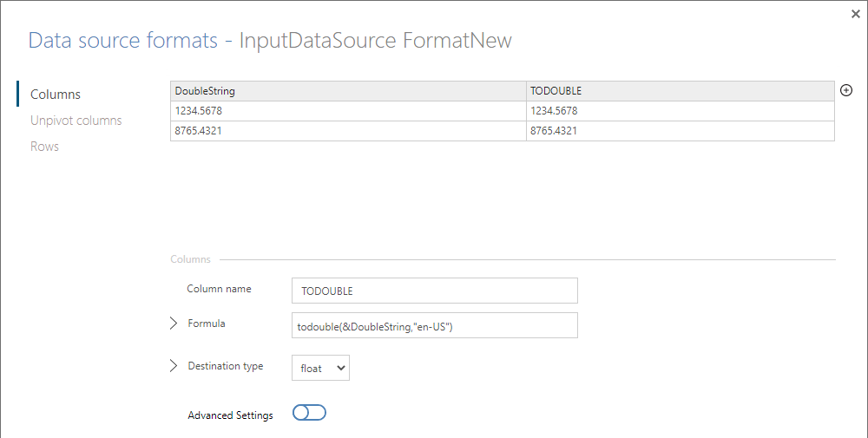Click the Column name label
The height and width of the screenshot is (438, 868).
point(219,289)
